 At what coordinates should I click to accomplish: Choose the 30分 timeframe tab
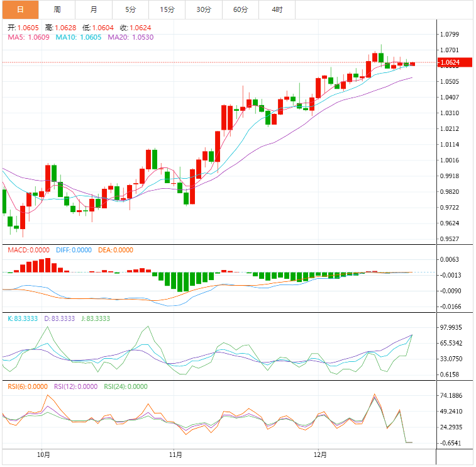click(x=204, y=9)
